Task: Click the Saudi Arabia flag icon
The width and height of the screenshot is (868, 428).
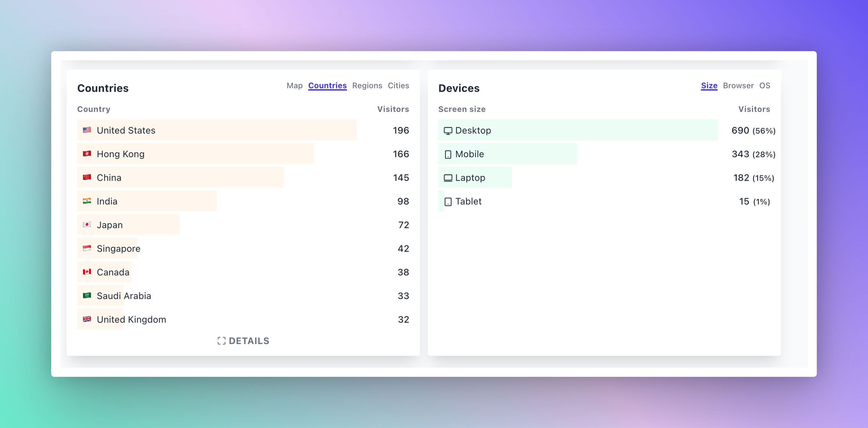Action: tap(87, 296)
